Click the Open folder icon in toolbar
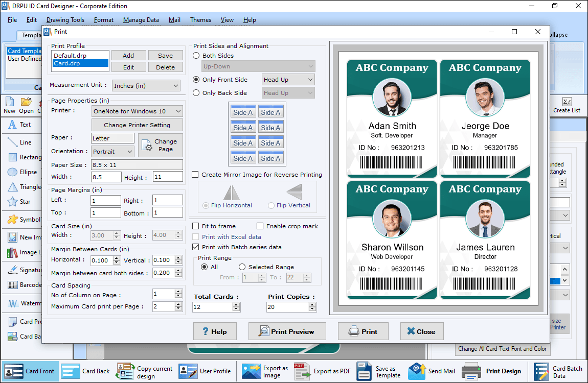Viewport: 588px width, 383px height. pyautogui.click(x=26, y=105)
